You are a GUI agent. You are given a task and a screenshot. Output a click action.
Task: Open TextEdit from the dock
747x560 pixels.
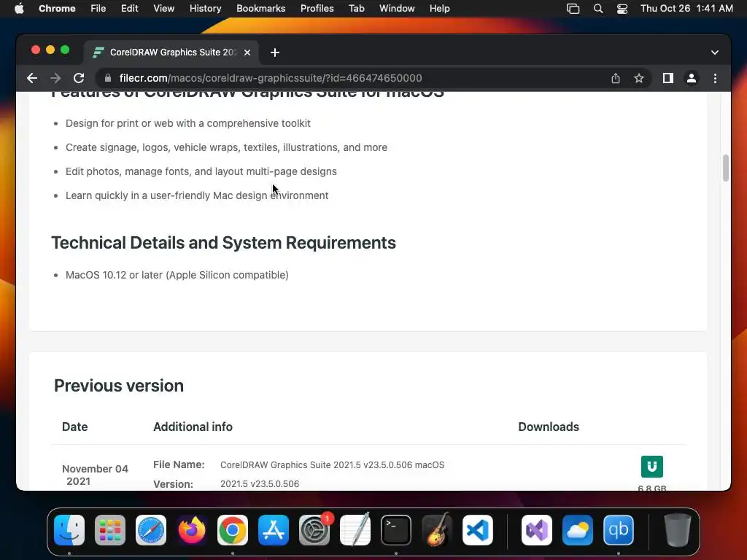coord(355,530)
